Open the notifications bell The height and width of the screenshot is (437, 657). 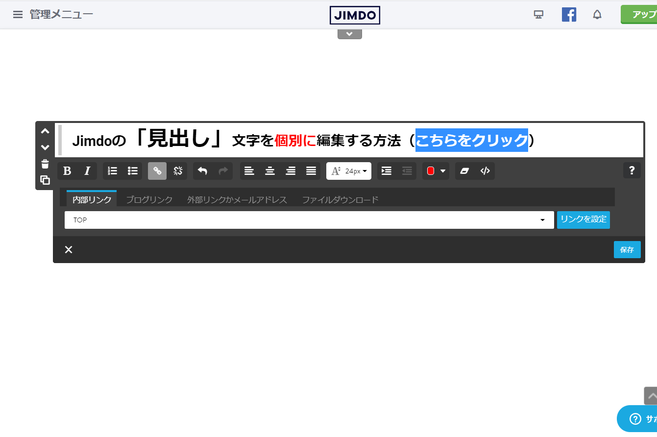point(597,15)
